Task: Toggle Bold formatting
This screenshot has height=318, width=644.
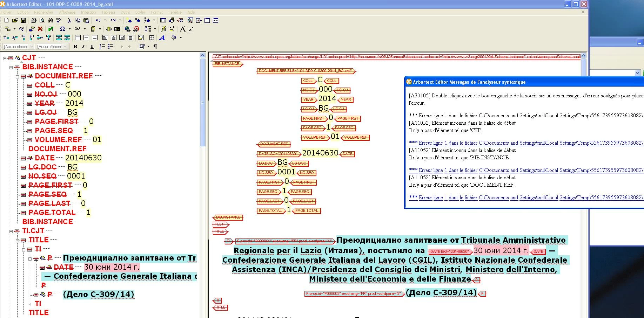Action: coord(75,47)
